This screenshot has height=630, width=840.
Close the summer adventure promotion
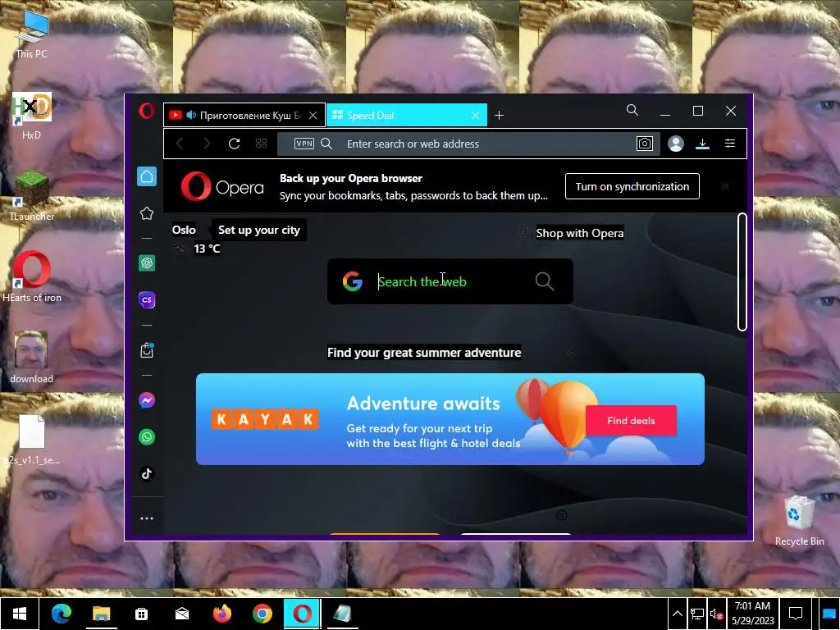tap(568, 353)
